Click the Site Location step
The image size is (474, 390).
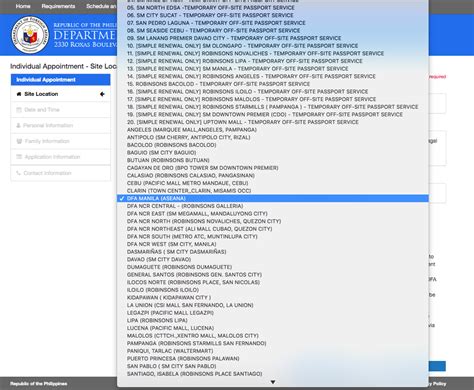61,94
